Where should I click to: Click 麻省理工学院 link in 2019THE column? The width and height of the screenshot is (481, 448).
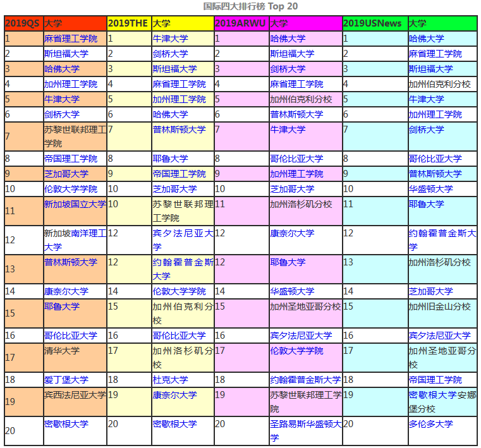point(179,84)
